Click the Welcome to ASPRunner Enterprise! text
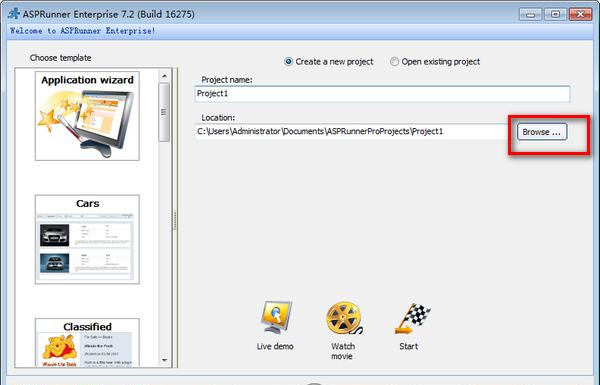 click(x=83, y=31)
